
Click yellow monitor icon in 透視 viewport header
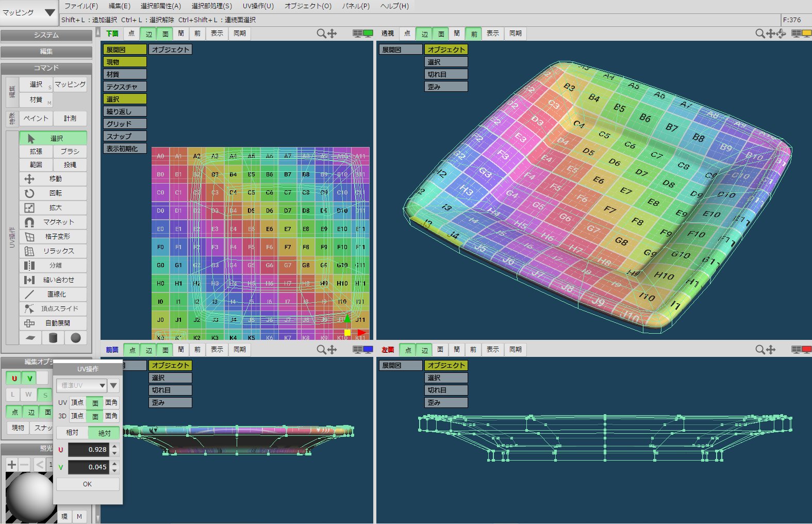807,34
